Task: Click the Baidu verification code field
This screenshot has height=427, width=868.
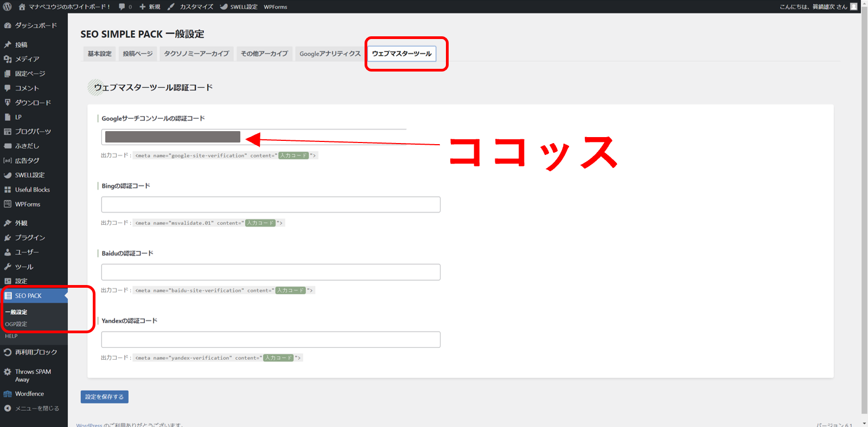Action: pyautogui.click(x=271, y=272)
